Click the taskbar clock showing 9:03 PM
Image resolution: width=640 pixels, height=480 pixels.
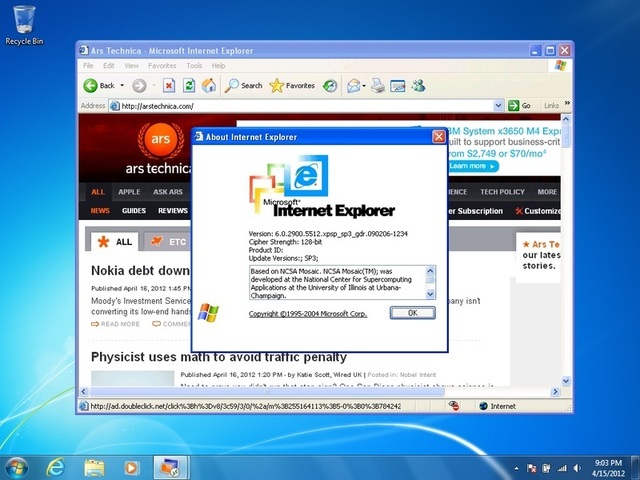click(608, 468)
